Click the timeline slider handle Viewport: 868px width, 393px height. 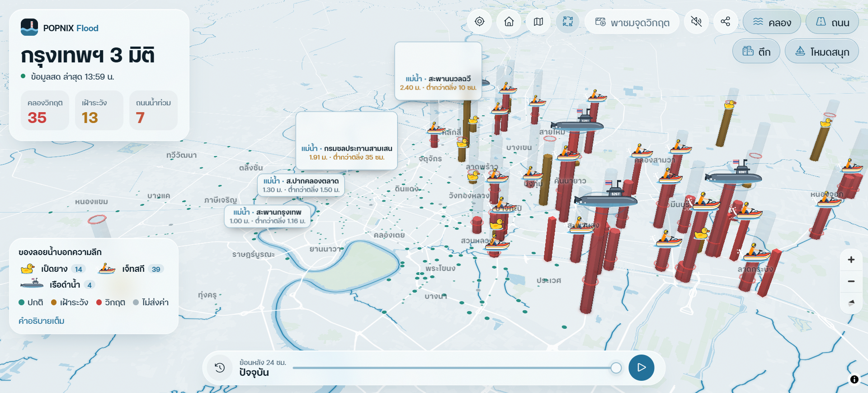click(616, 368)
